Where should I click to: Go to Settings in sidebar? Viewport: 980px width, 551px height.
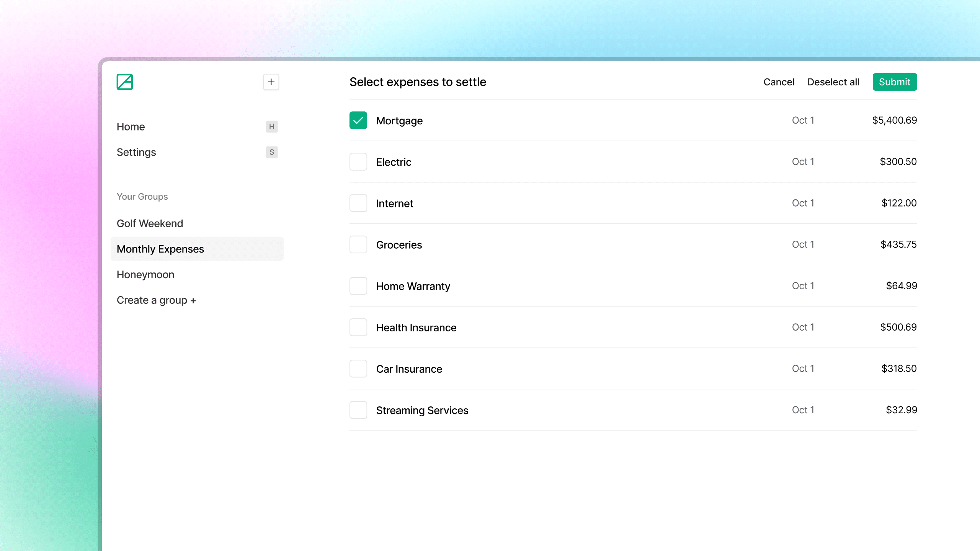tap(136, 152)
